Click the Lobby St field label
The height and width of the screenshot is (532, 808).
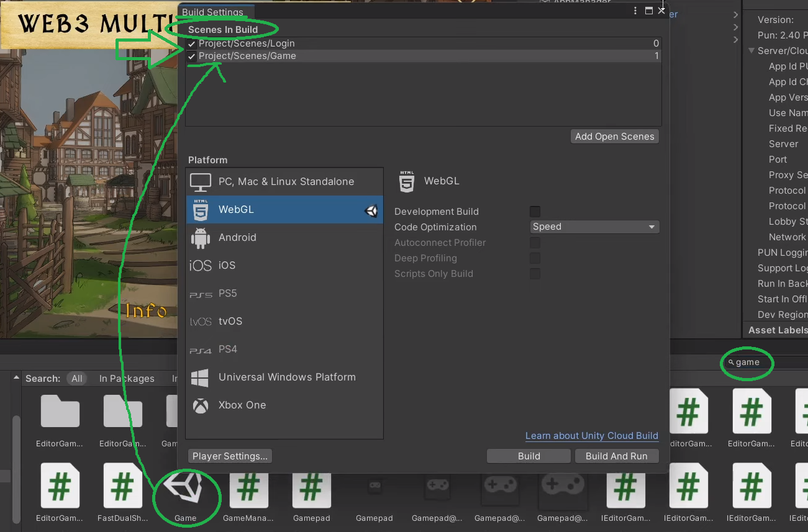tap(788, 222)
